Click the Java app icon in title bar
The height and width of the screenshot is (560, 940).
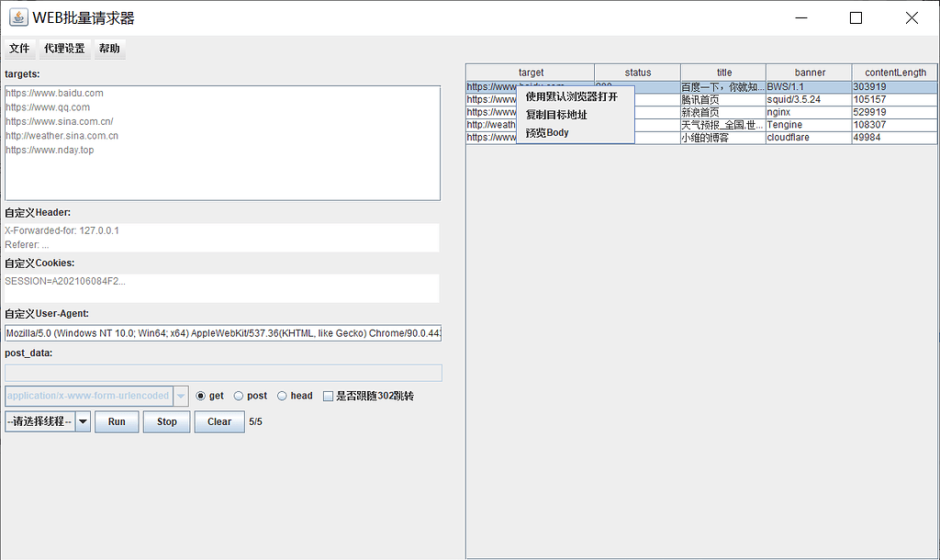point(18,17)
